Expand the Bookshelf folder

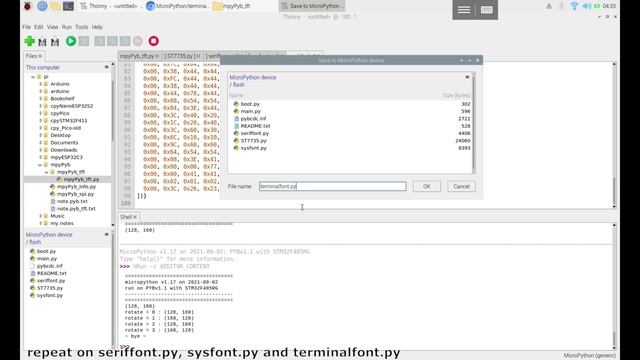tap(40, 98)
